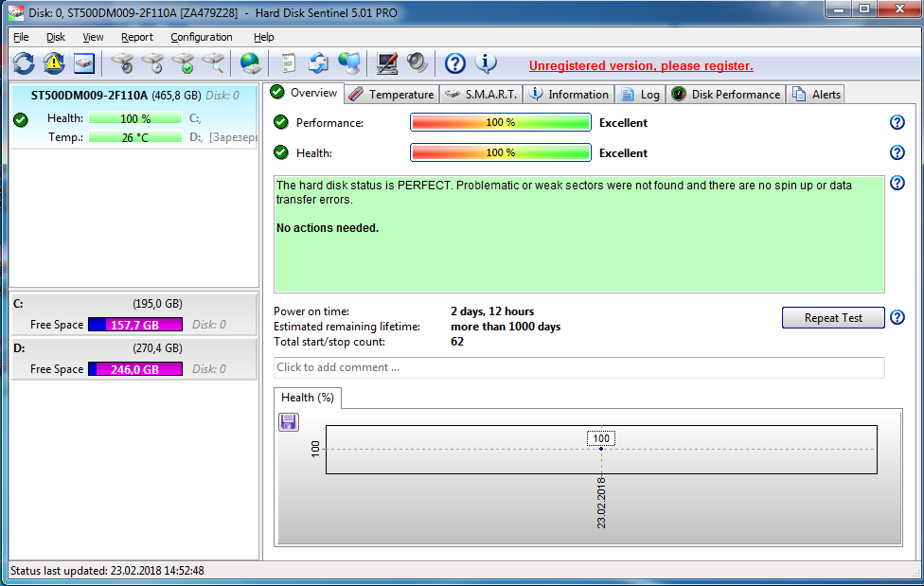Click the disk Health 100 % green bar

coord(135,118)
